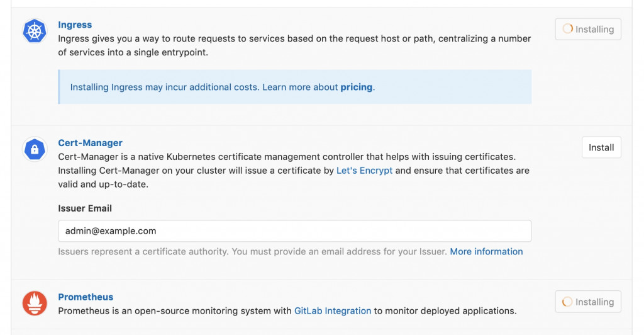Open the Ingress application title link
This screenshot has width=644, height=335.
click(x=75, y=25)
